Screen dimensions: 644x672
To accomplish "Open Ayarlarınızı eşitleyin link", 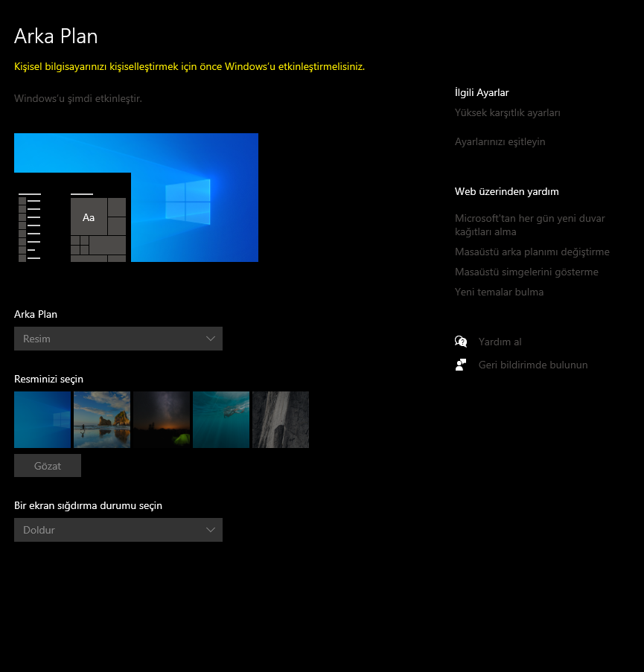I will 500,142.
